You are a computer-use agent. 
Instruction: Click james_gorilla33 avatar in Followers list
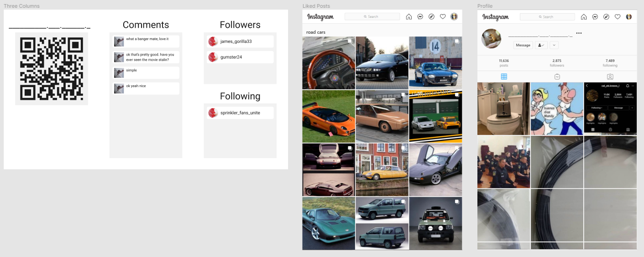(x=213, y=41)
